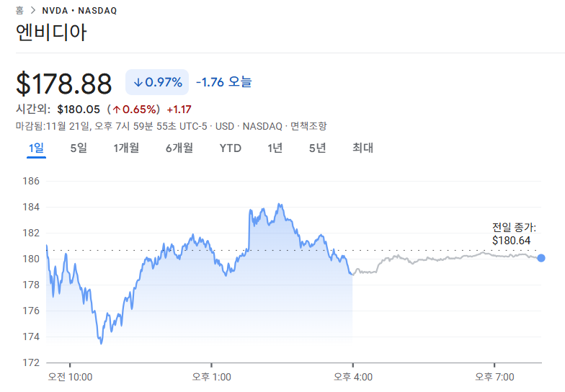Image resolution: width=565 pixels, height=392 pixels.
Task: Click the down arrow in the 0.97% badge
Action: 138,82
